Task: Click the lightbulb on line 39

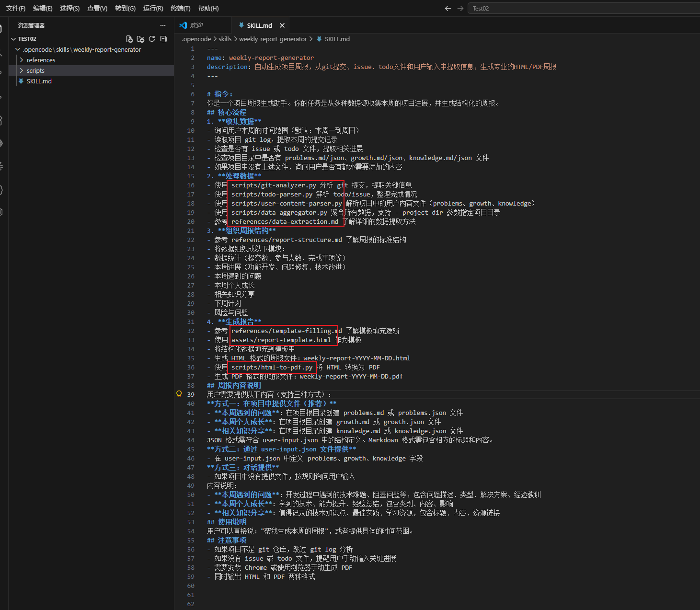Action: (179, 394)
